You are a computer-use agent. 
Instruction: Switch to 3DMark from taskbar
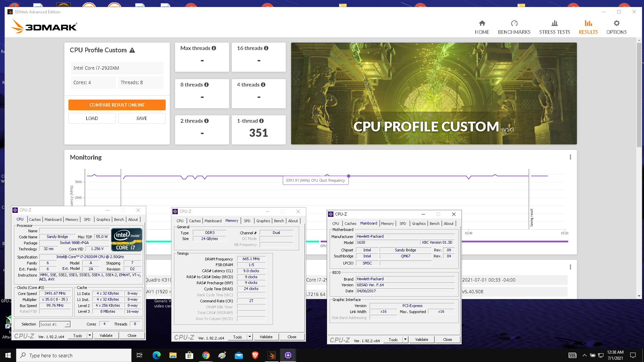pyautogui.click(x=272, y=355)
